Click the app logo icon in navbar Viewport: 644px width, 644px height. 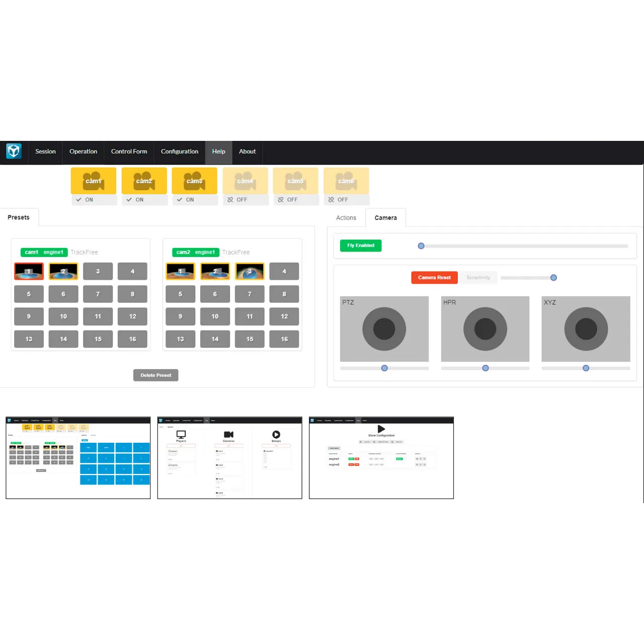click(14, 151)
